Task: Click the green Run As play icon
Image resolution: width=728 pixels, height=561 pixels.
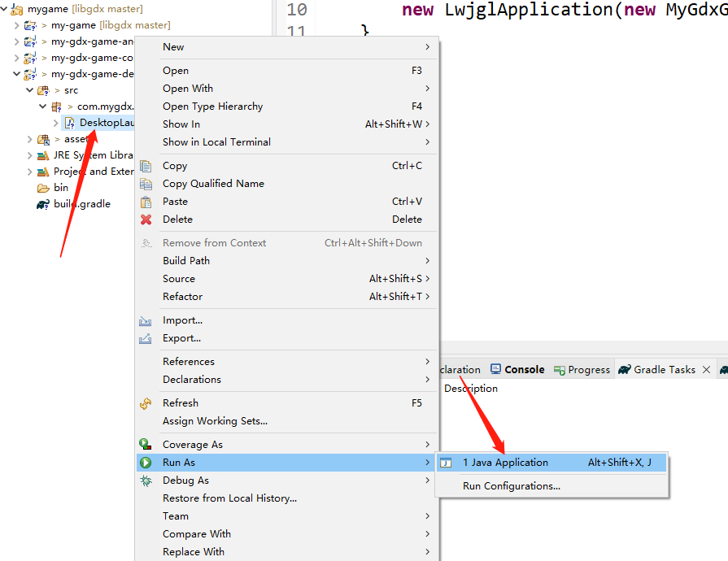Action: (x=146, y=463)
